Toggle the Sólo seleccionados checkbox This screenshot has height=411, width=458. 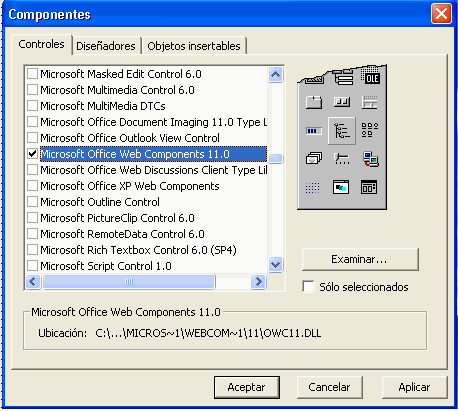click(308, 287)
